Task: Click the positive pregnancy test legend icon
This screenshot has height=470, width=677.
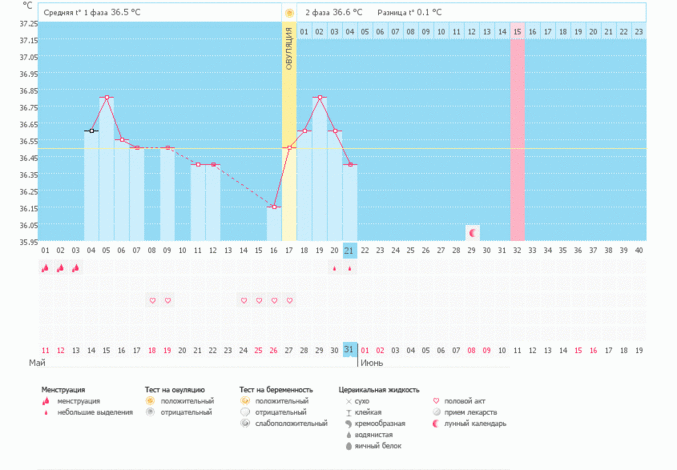Action: coord(245,401)
